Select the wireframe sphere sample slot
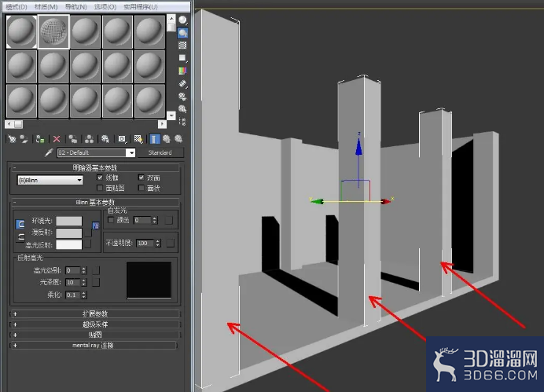The width and height of the screenshot is (544, 392). (x=53, y=31)
